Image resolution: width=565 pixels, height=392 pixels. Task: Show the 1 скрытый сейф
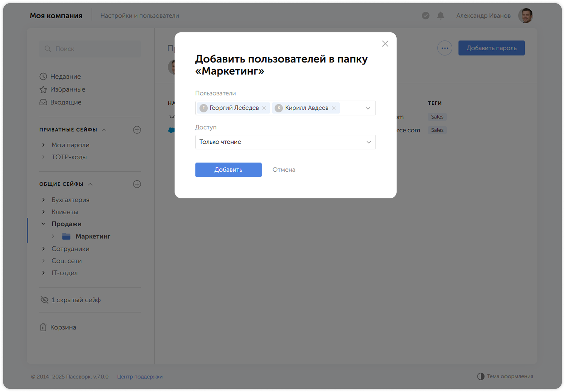pos(76,300)
